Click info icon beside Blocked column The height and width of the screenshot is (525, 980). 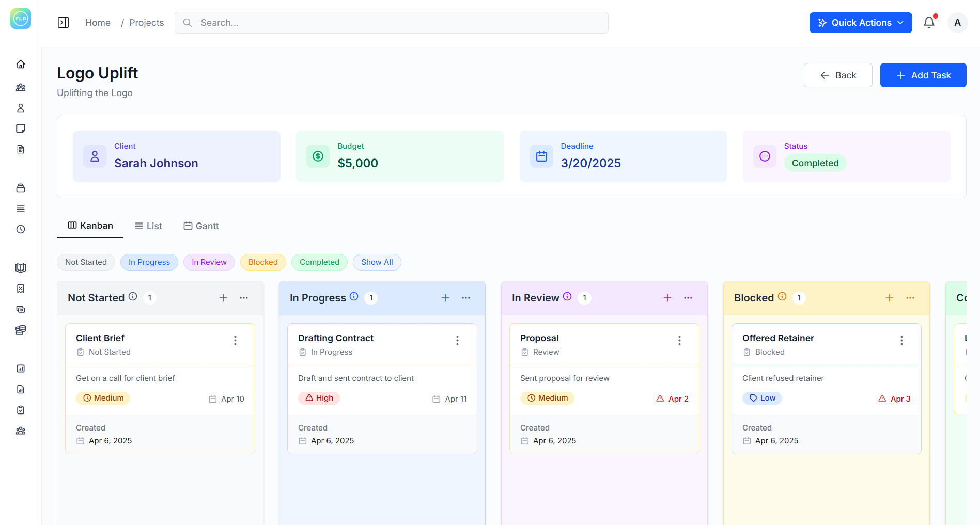coord(782,296)
